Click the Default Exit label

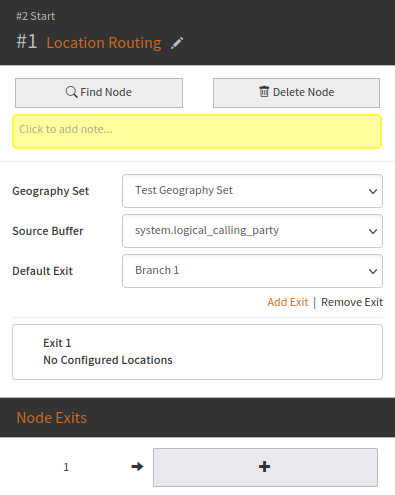click(42, 271)
